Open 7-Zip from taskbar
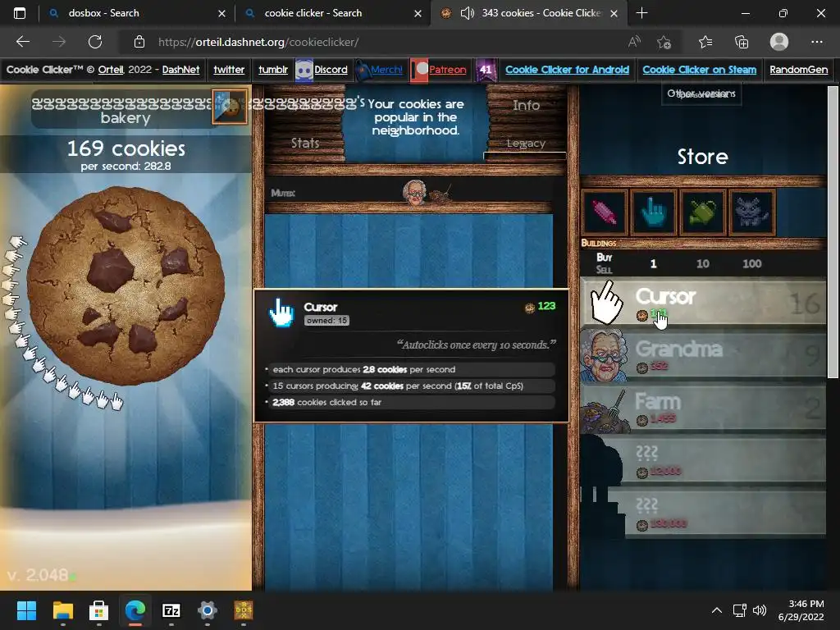The image size is (840, 630). 171,610
